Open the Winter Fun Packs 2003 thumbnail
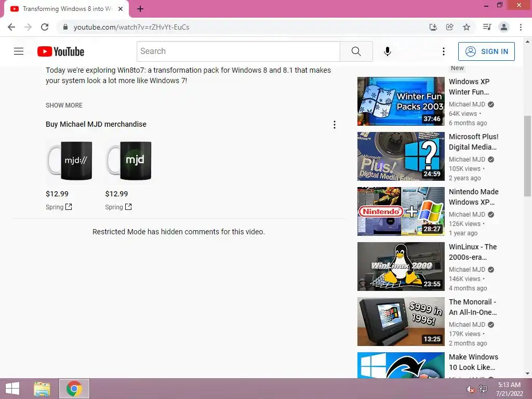Image resolution: width=532 pixels, height=399 pixels. [x=401, y=101]
